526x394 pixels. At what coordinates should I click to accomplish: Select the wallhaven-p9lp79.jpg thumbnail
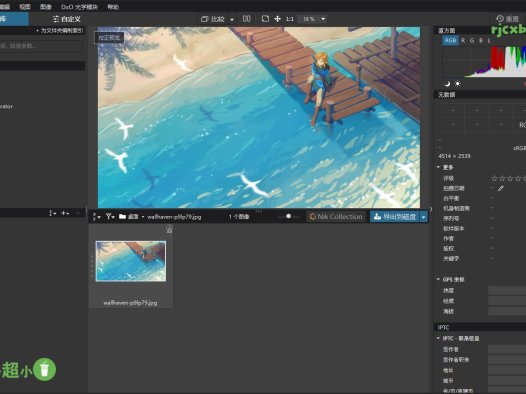130,261
